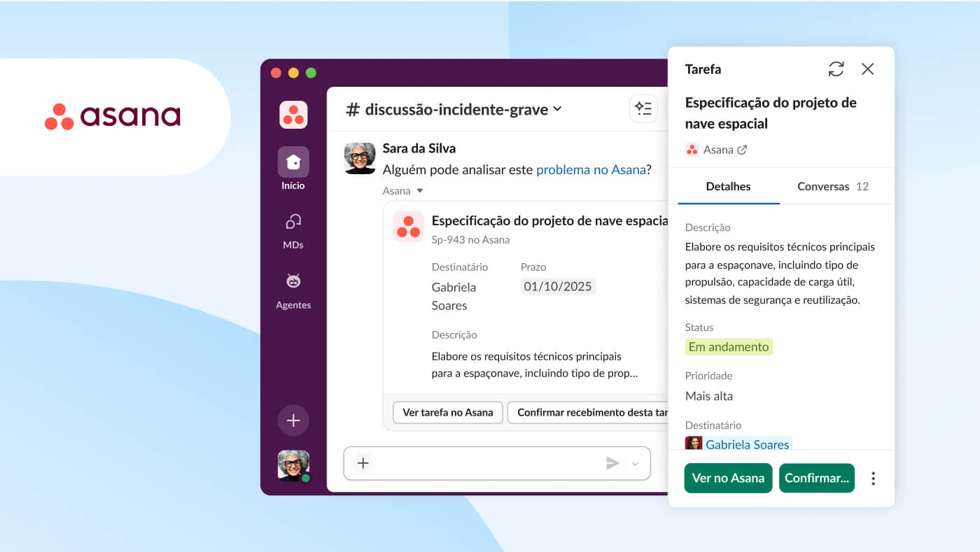Open the 'problema no Asana' link
Viewport: 980px width, 552px height.
[x=591, y=169]
